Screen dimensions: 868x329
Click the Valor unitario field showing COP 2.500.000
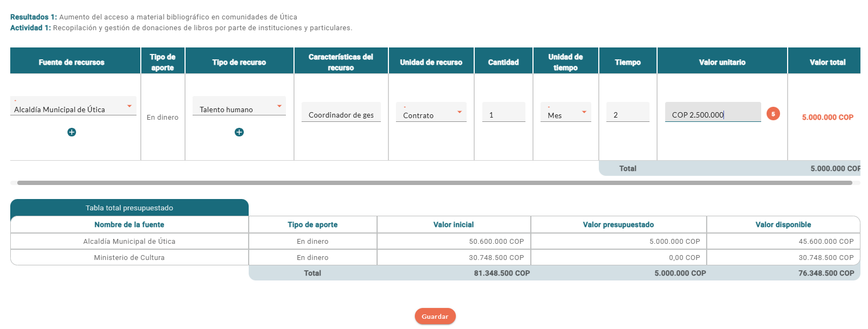coord(712,114)
